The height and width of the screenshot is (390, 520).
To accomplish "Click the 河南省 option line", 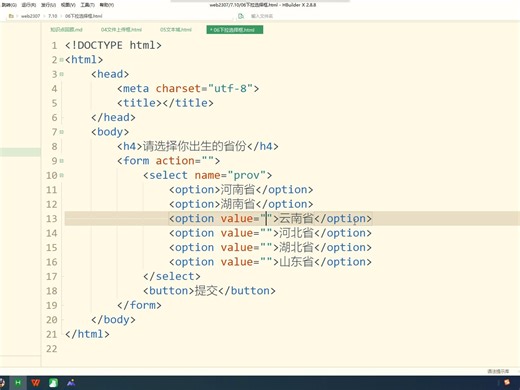I will point(241,190).
